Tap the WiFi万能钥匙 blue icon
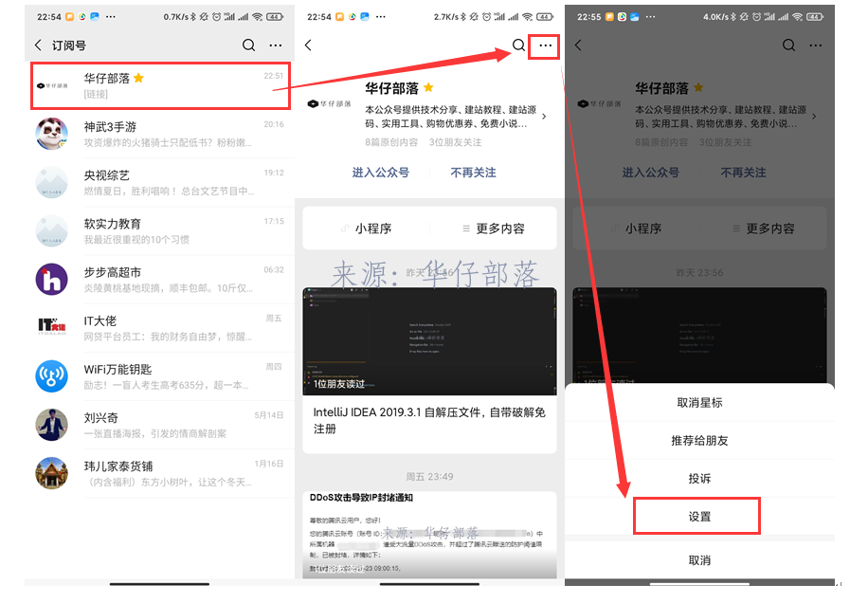 click(51, 376)
